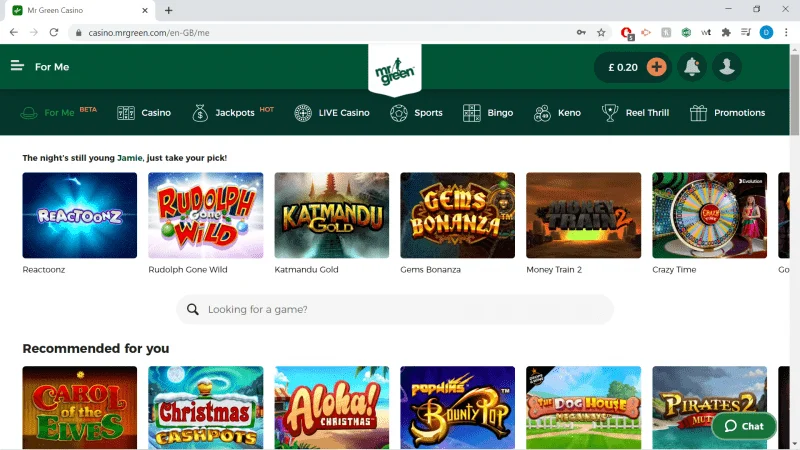Open PopWins BountyPop game
The width and height of the screenshot is (800, 450).
point(458,408)
